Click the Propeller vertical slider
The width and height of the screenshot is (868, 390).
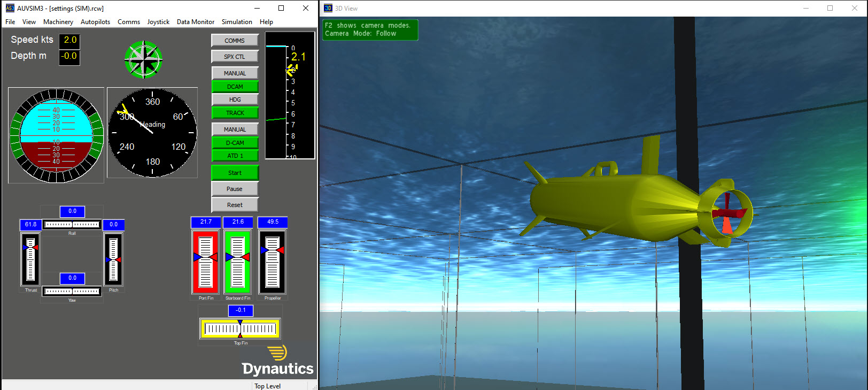point(272,262)
